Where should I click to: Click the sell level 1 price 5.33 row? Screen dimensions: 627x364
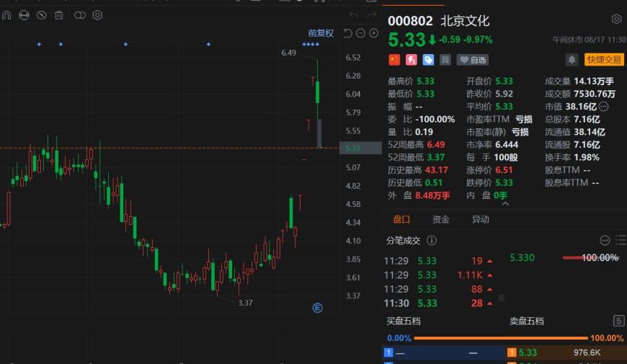point(566,352)
